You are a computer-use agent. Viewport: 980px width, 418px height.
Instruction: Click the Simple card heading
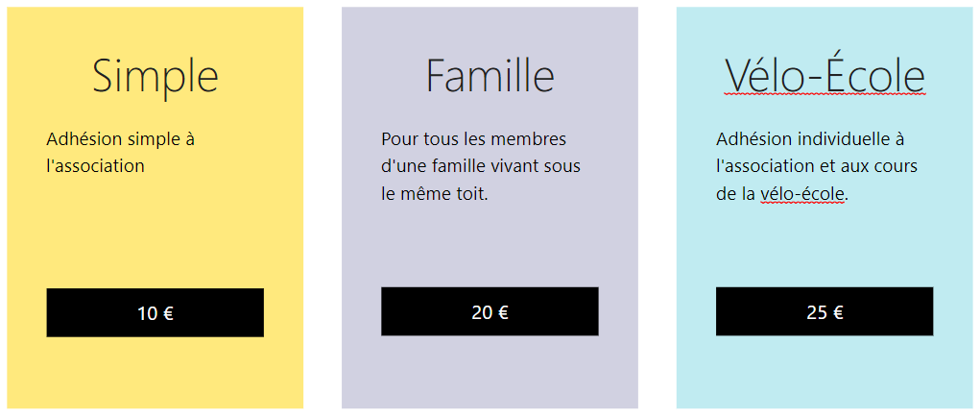coord(155,76)
